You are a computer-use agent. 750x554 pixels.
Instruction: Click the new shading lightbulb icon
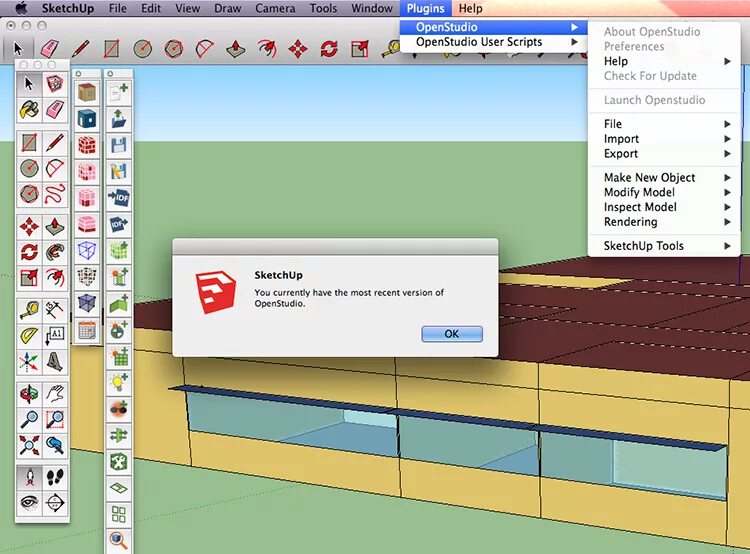pyautogui.click(x=119, y=382)
